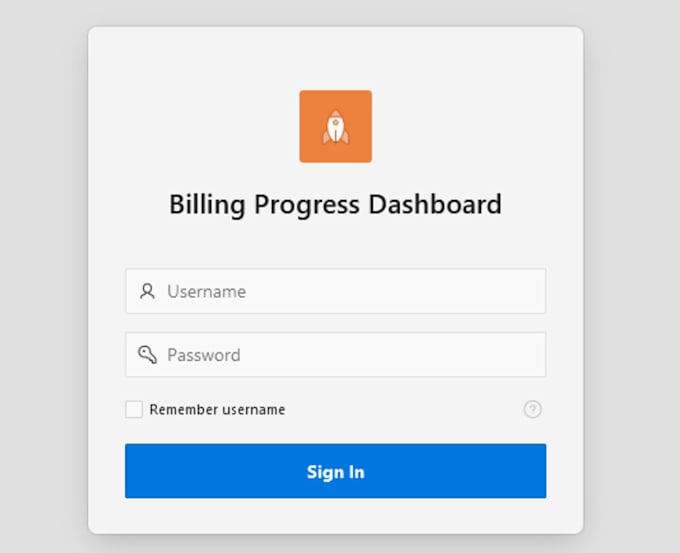Show help for Remember username option
680x553 pixels.
pyautogui.click(x=532, y=409)
